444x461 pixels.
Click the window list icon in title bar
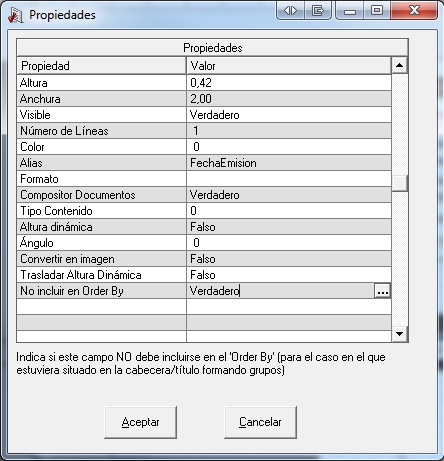pyautogui.click(x=318, y=11)
